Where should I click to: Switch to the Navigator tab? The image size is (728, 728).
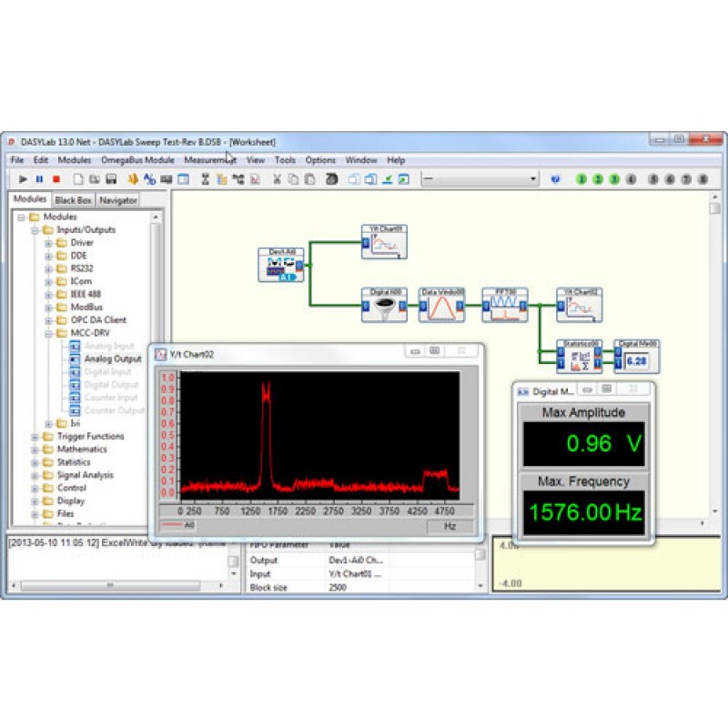[118, 200]
